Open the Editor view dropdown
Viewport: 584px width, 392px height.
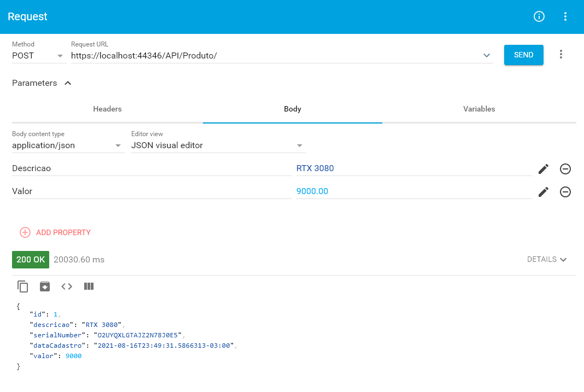tap(300, 145)
